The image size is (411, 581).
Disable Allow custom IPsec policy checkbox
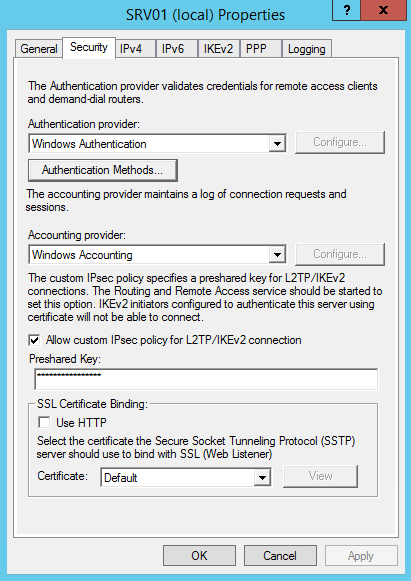tap(34, 340)
